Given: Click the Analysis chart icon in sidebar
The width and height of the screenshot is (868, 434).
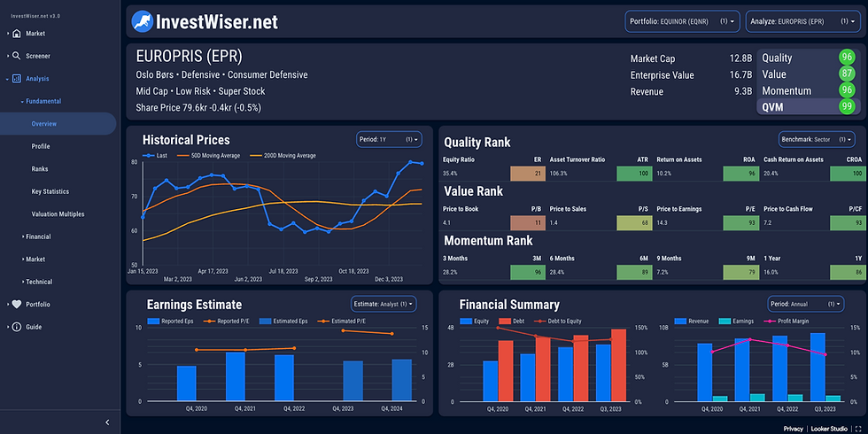Looking at the screenshot, I should click(x=17, y=79).
